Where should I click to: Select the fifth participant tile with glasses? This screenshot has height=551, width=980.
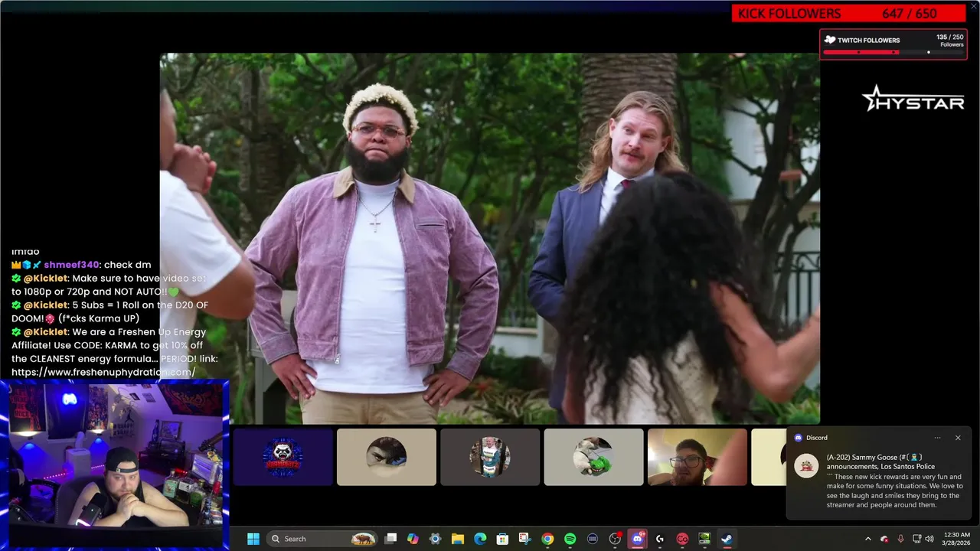coord(697,457)
